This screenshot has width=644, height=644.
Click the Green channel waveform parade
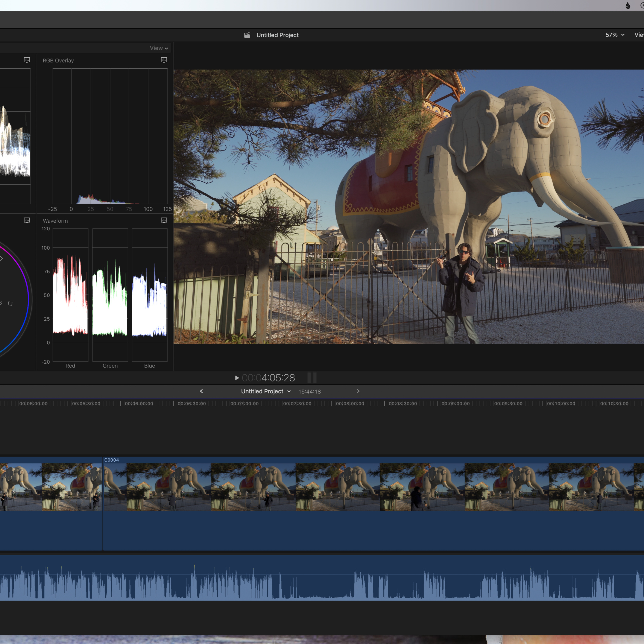110,295
